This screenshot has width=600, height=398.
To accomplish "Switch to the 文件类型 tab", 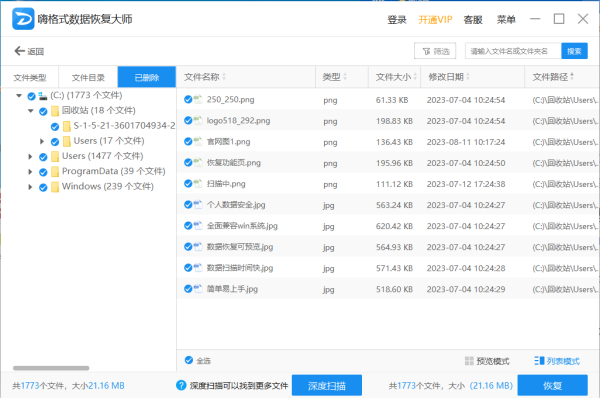I will [x=30, y=77].
